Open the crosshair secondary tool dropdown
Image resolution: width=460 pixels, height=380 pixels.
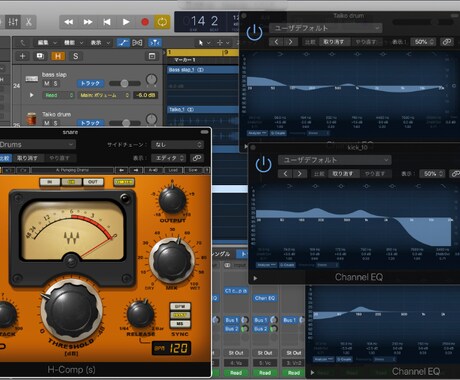click(223, 43)
